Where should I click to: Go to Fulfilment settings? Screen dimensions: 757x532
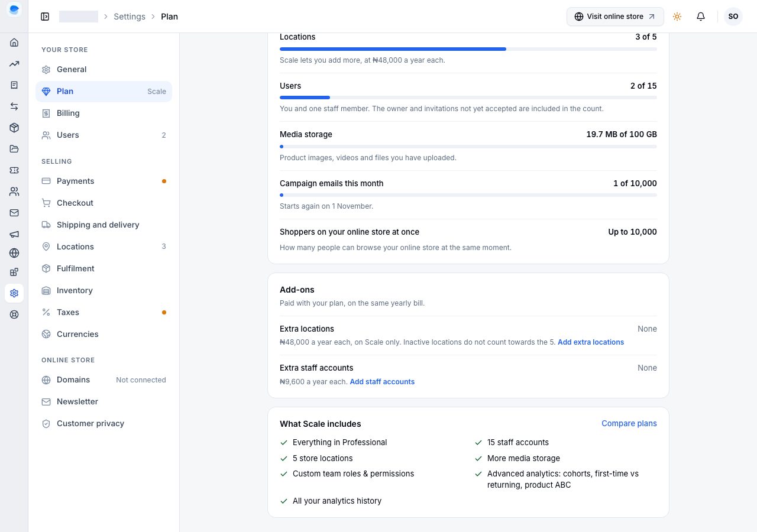point(104,269)
